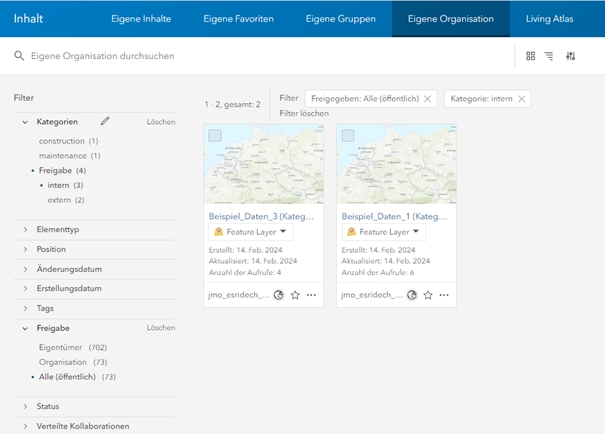
Task: Add Beispiel_Daten_3 to favorites with star
Action: click(x=295, y=295)
